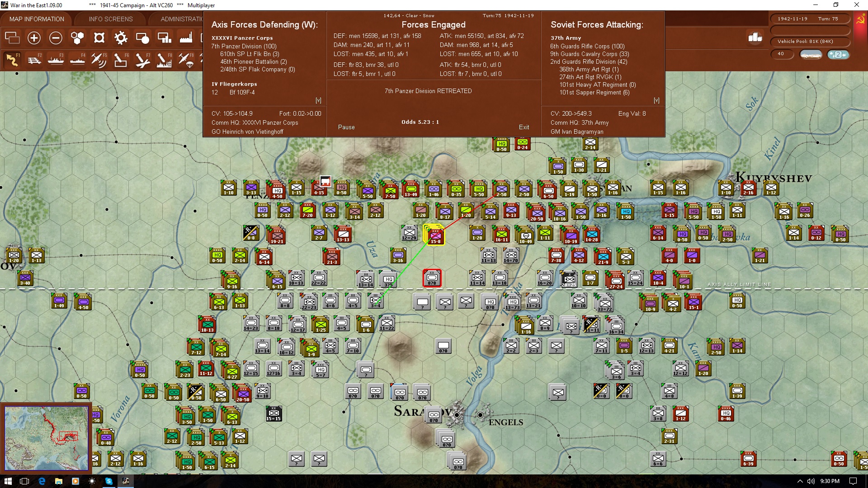This screenshot has width=868, height=488.
Task: Open 7th Panzer Division (100) details
Action: coord(244,47)
